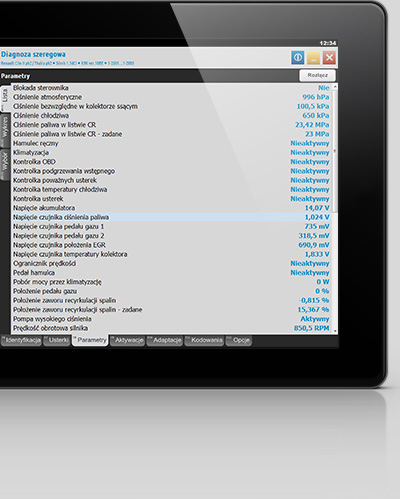Select Ciśnienie paliwa w listwie CR - zadane
This screenshot has height=499, width=400.
tap(172, 134)
